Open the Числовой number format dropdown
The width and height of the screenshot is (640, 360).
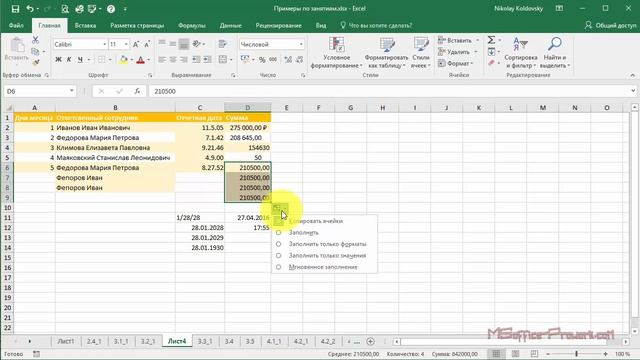301,44
